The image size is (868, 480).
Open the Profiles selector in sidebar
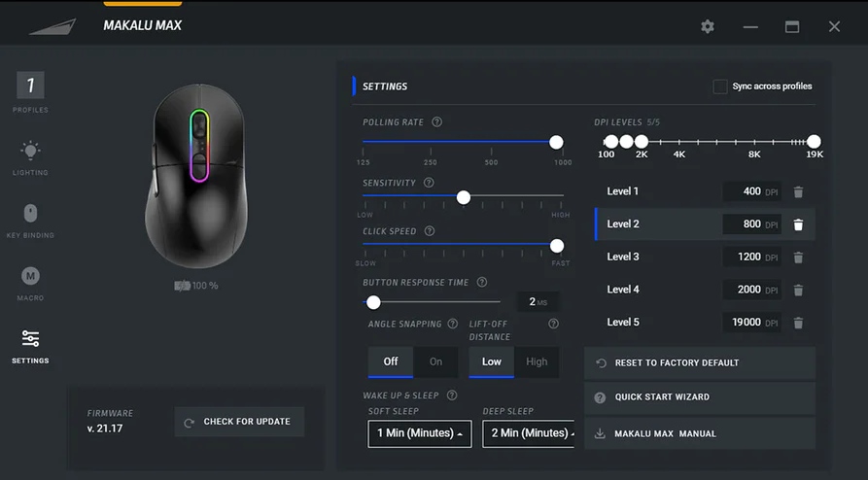coord(30,86)
